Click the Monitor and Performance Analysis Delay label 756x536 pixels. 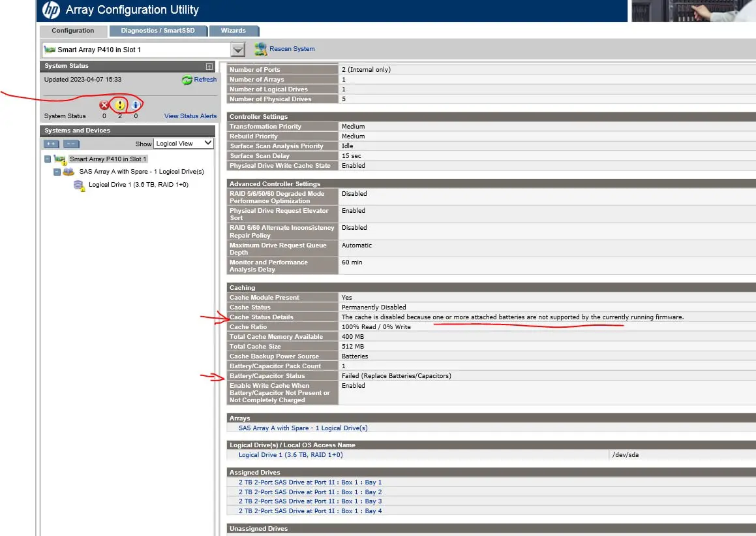269,266
